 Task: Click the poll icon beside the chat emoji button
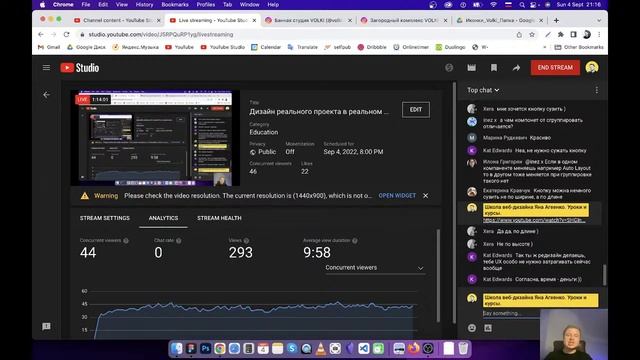coord(488,328)
